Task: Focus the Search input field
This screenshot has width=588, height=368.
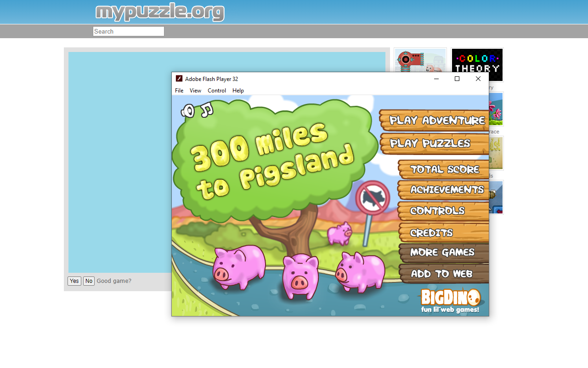Action: click(x=129, y=31)
